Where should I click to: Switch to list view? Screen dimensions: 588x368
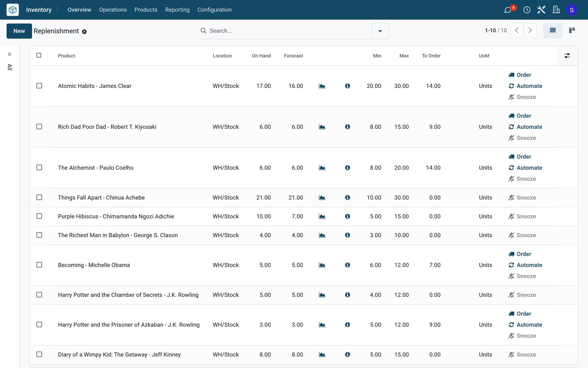pyautogui.click(x=553, y=31)
